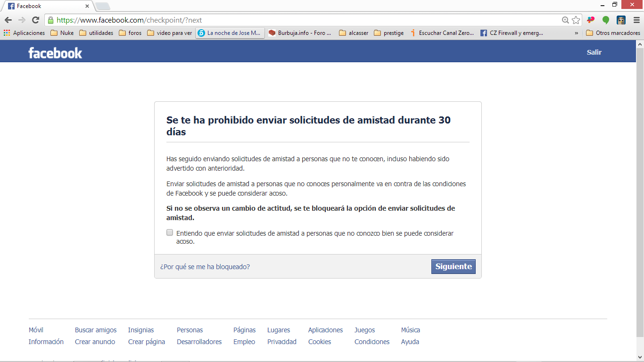Click Salir to log out
Image resolution: width=644 pixels, height=362 pixels.
[x=594, y=52]
